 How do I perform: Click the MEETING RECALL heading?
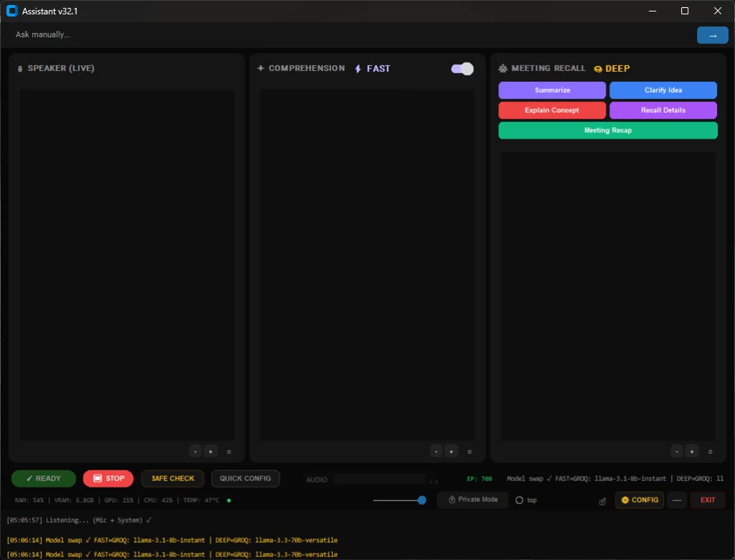coord(548,68)
